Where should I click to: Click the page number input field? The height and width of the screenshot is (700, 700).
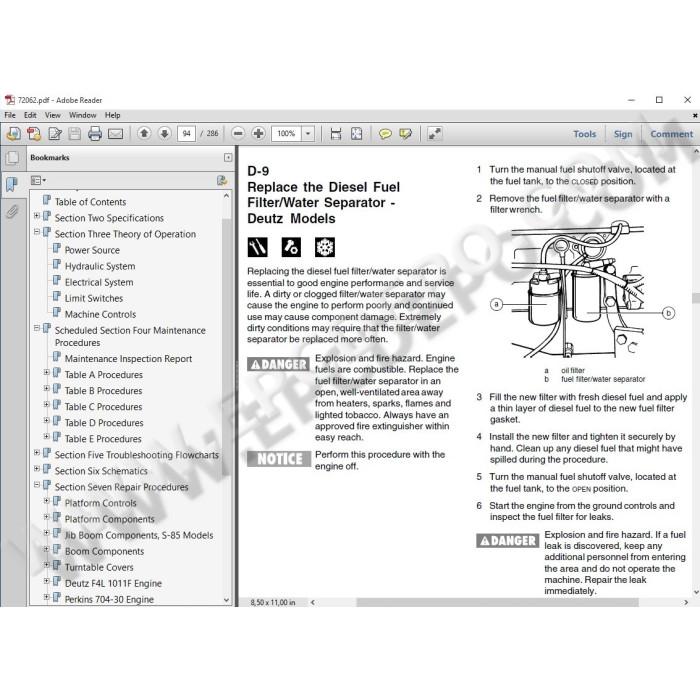[186, 133]
